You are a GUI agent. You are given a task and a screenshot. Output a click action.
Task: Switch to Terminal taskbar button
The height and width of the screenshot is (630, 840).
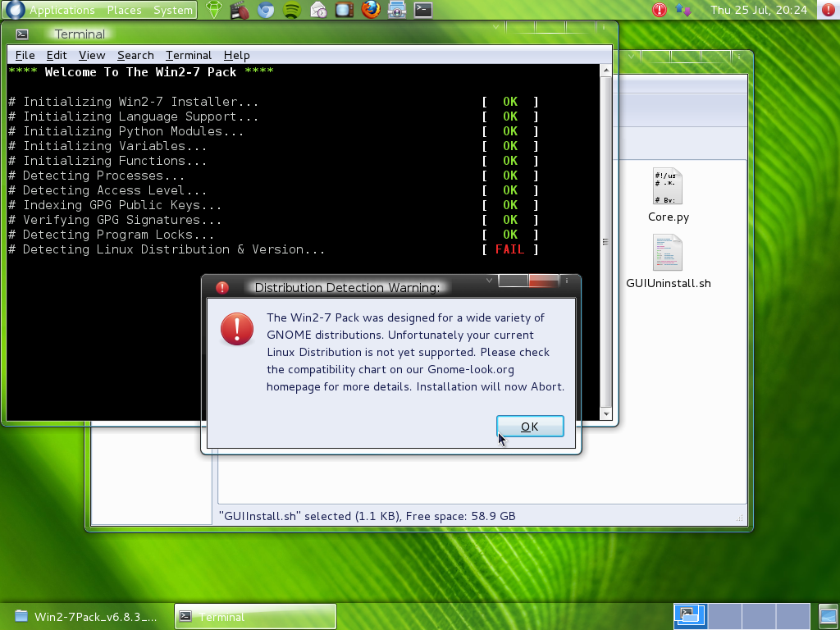click(x=256, y=617)
